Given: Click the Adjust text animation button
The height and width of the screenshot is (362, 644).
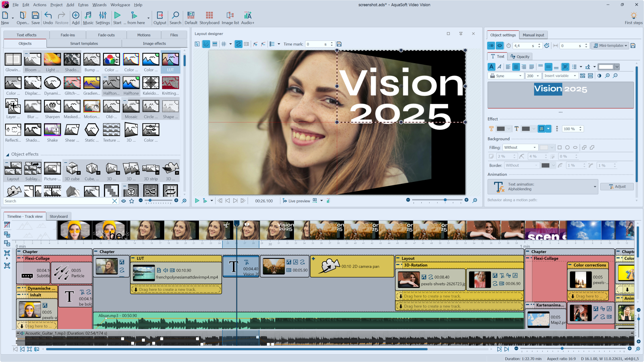Looking at the screenshot, I should click(617, 186).
